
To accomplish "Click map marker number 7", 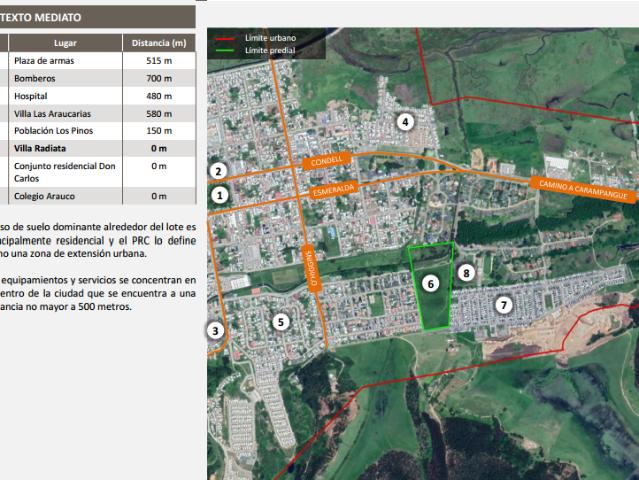I will [504, 305].
